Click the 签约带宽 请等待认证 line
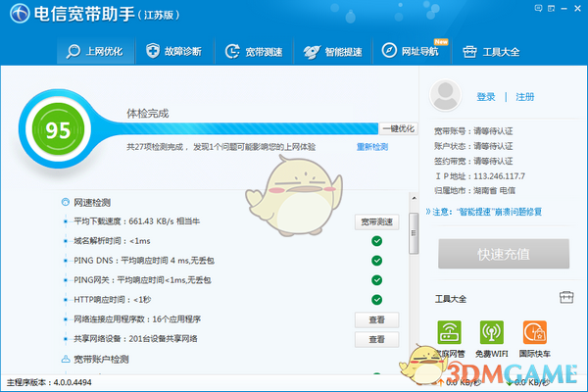The image size is (588, 392). coord(473,161)
